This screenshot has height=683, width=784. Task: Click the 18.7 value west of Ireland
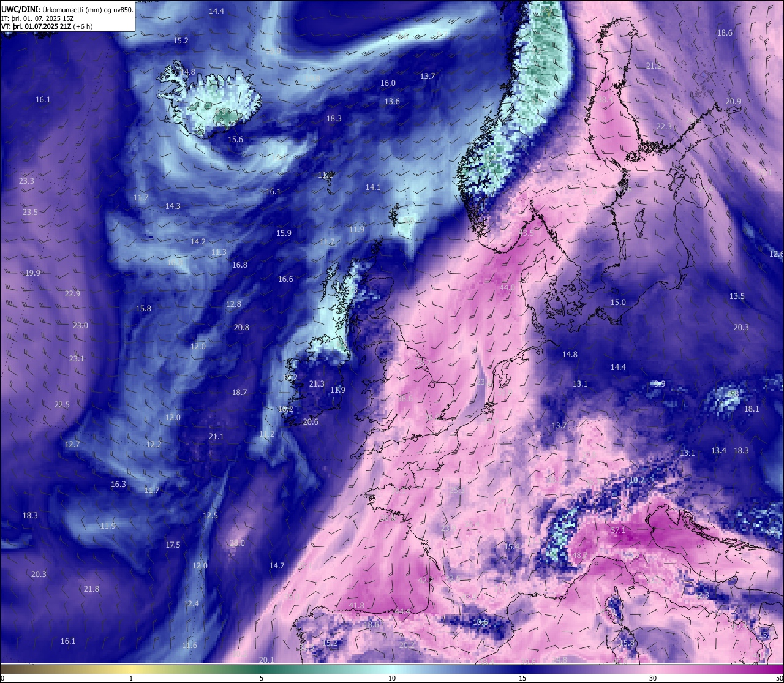(x=239, y=392)
